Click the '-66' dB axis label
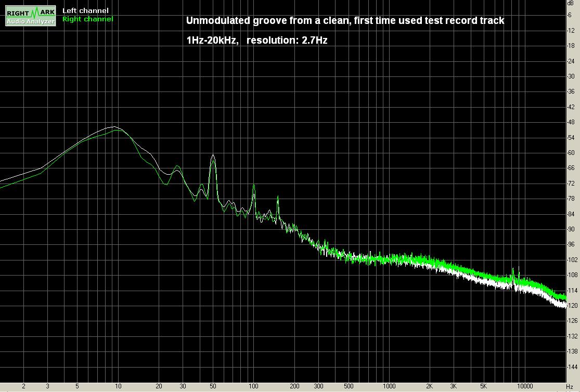Screen dimensions: 580x392 [571, 168]
